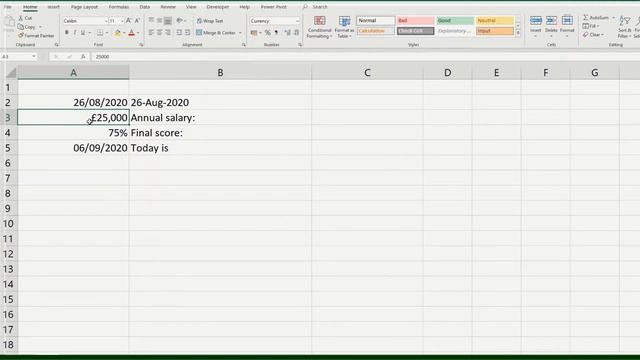Click the Paste clipboard icon
This screenshot has width=640, height=360.
[9, 22]
